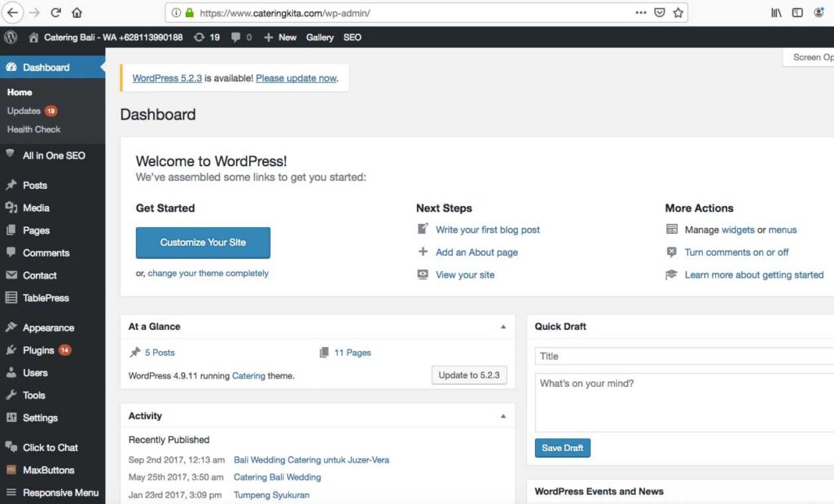
Task: Open Write your first blog post link
Action: (x=487, y=230)
